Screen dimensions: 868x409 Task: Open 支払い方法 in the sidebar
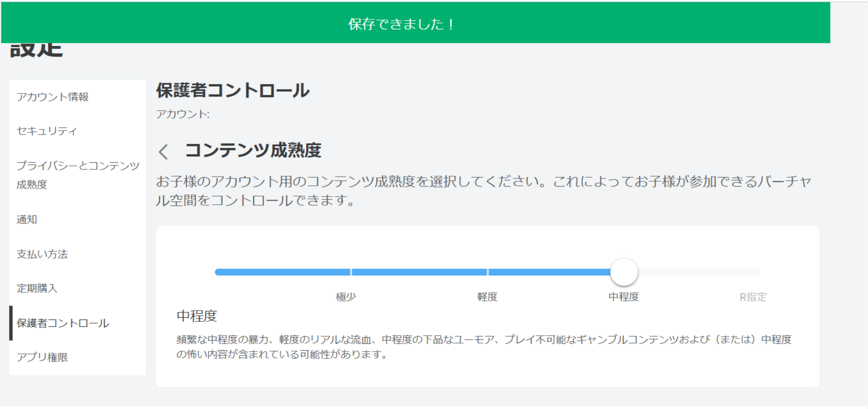[x=42, y=254]
